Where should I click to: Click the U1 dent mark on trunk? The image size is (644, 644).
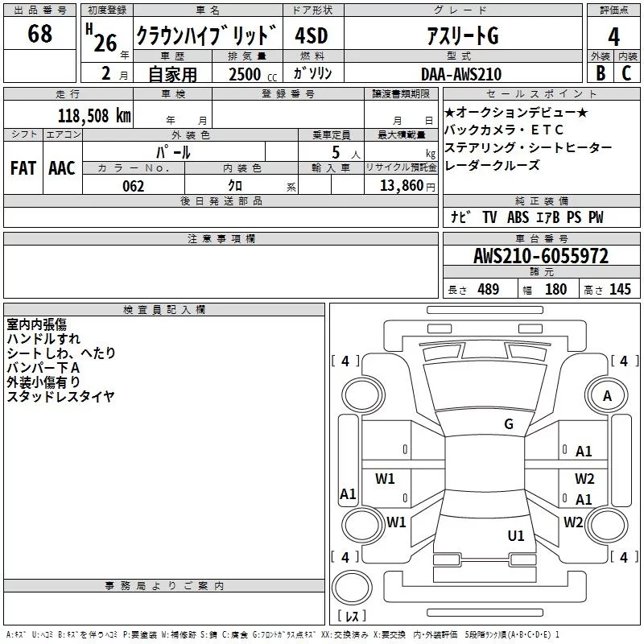pos(516,536)
